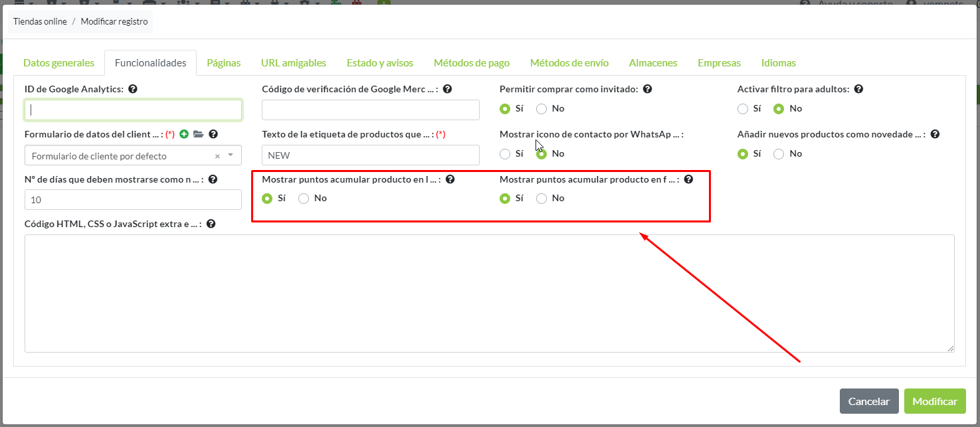980x427 pixels.
Task: Select Sí for Mostrar icono de contacto WhatsApp
Action: coord(505,154)
